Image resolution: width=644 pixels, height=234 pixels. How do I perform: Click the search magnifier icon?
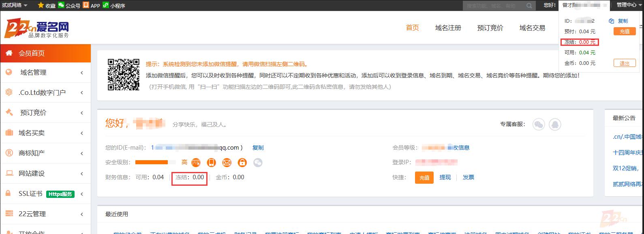(529, 6)
